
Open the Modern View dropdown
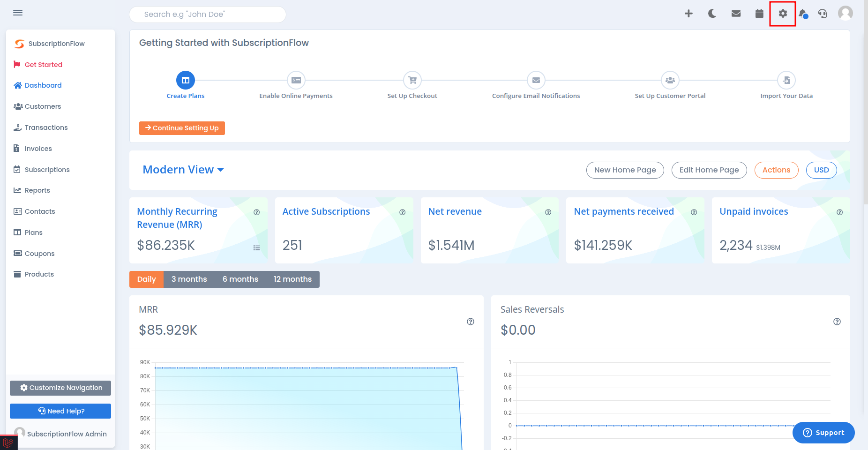(x=183, y=170)
